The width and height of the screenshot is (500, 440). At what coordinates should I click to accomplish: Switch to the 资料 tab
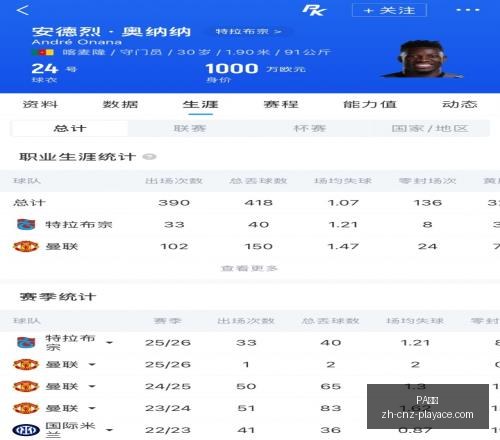(x=40, y=104)
